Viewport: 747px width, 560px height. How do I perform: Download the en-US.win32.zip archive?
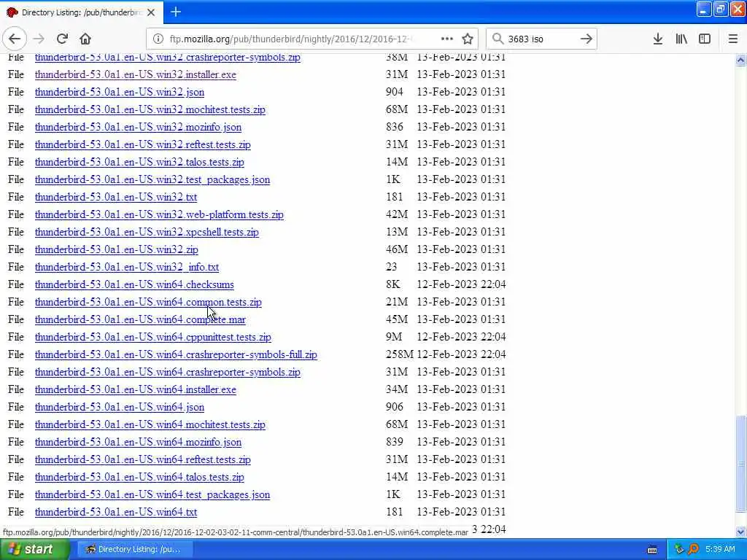pos(116,249)
